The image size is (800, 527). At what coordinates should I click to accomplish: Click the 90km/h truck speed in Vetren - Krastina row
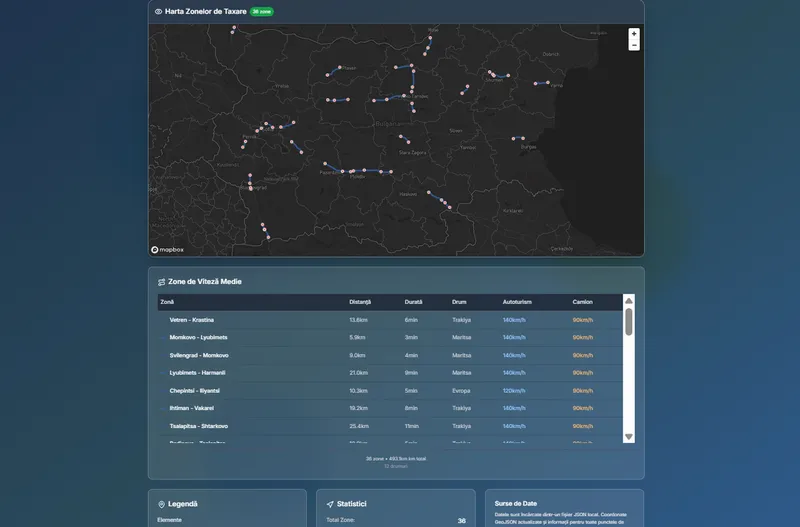583,320
